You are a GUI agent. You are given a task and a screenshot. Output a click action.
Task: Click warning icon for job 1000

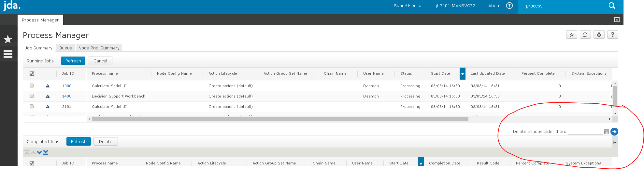click(x=48, y=86)
